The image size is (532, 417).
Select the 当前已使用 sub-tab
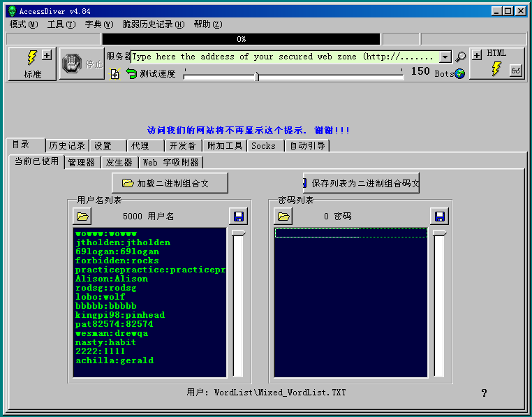[36, 161]
